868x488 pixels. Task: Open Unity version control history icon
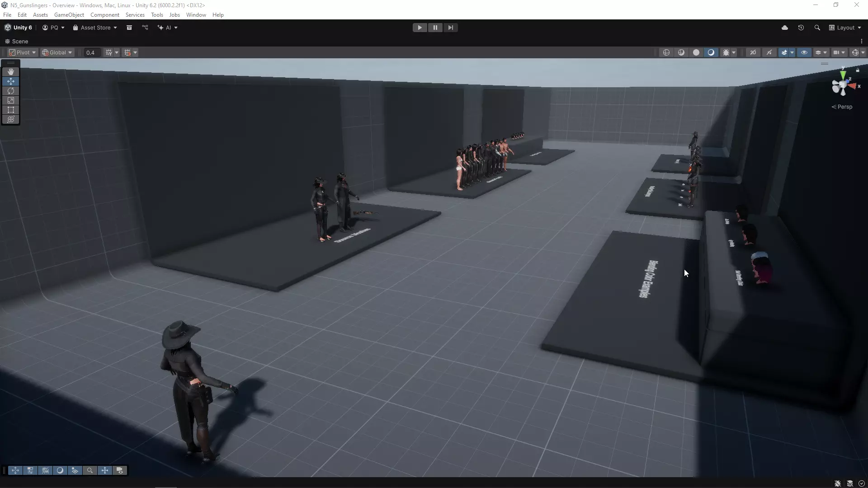(801, 28)
